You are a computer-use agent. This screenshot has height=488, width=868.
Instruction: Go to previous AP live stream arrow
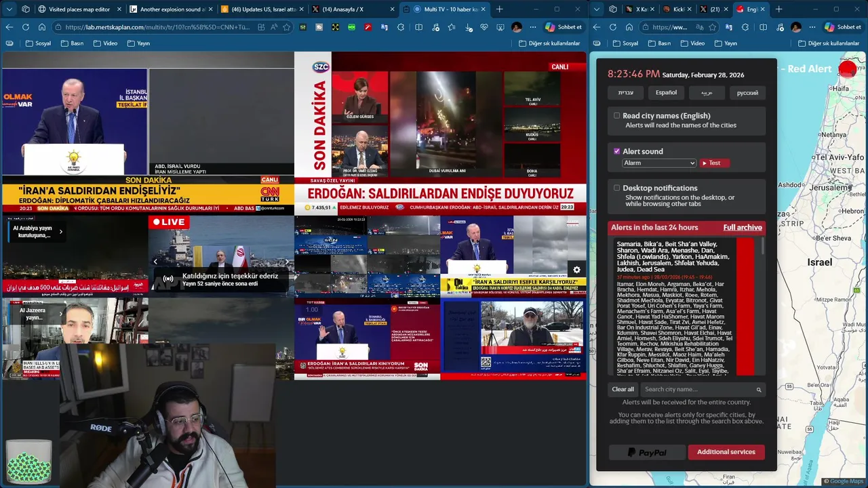click(x=155, y=262)
